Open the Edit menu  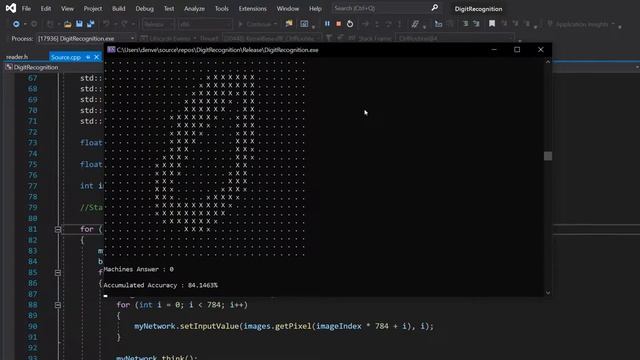[x=46, y=9]
